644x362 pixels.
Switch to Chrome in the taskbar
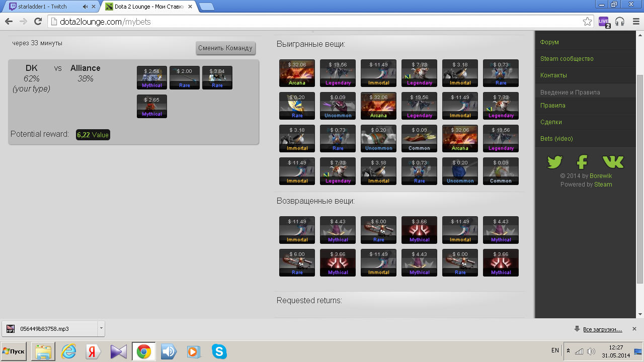[144, 351]
